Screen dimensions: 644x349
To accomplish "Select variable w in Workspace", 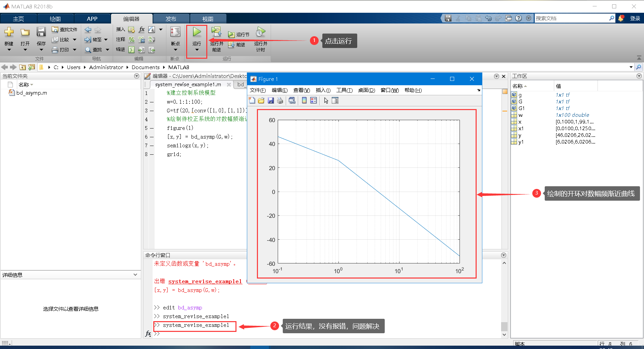I will [521, 115].
